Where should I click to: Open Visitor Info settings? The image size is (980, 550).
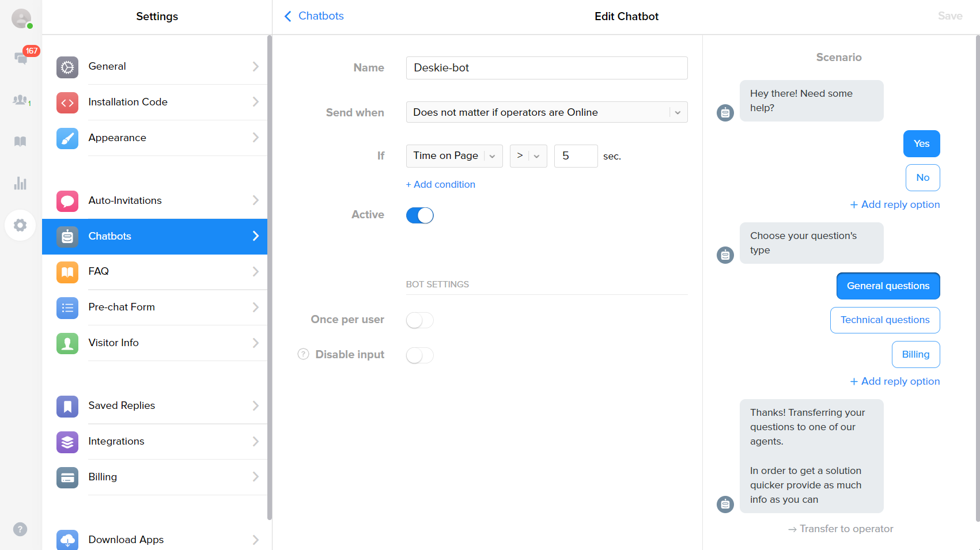pyautogui.click(x=154, y=343)
